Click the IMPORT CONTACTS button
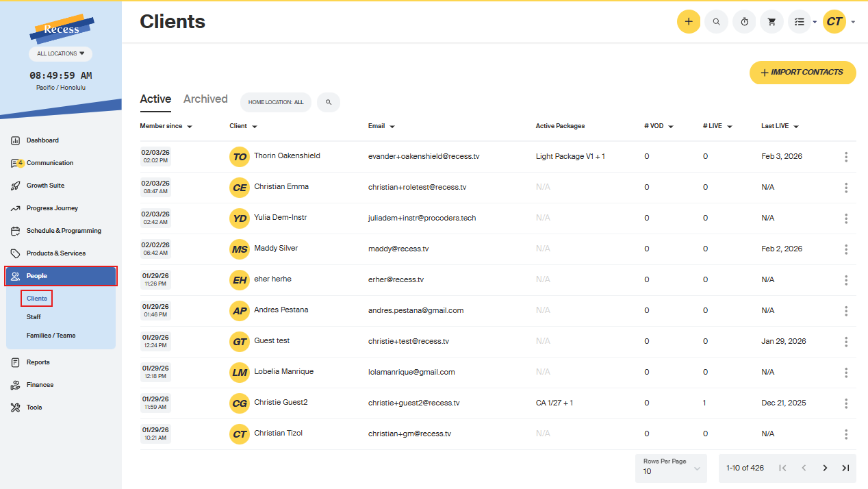 (802, 73)
